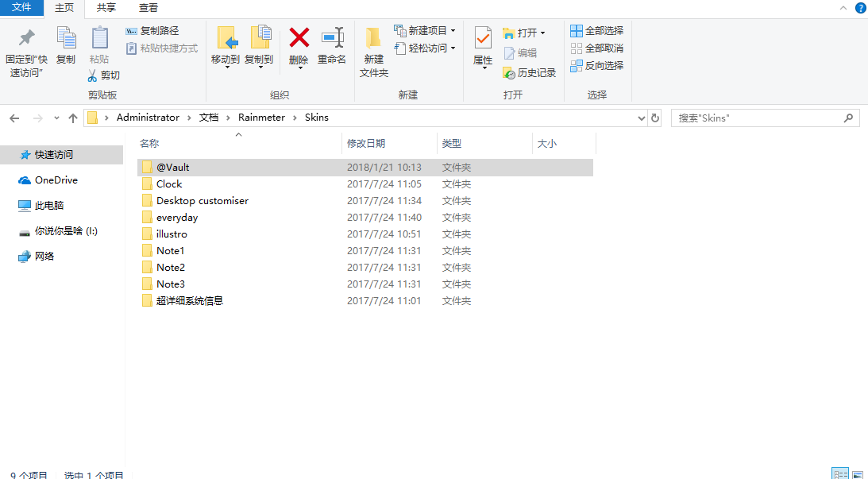Create a New folder (新建文件夹)
Viewport: 868px width, 479px height.
374,52
